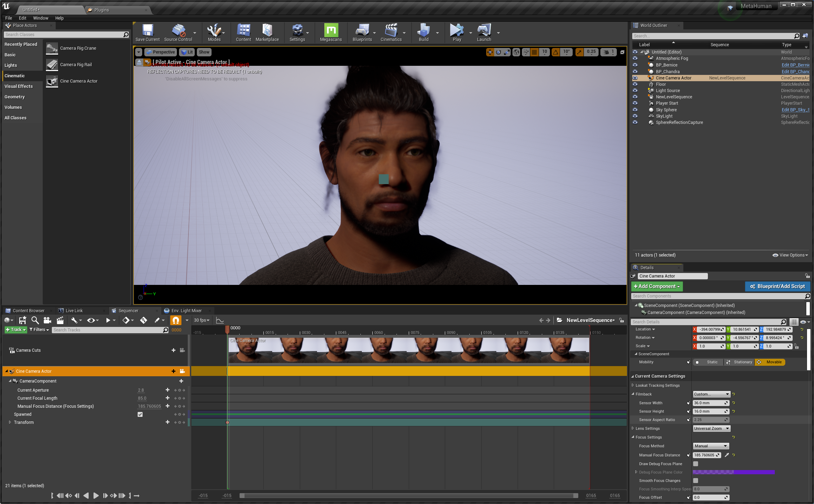Click the Save Current icon
The height and width of the screenshot is (504, 814).
click(147, 31)
